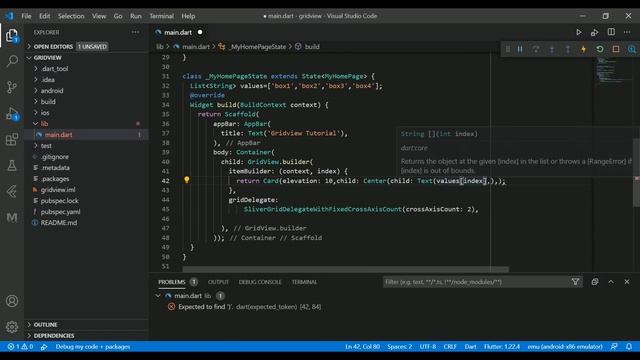Screen dimensions: 640x360
Task: Click 'Debug my code + packages' status item
Action: coord(93,347)
